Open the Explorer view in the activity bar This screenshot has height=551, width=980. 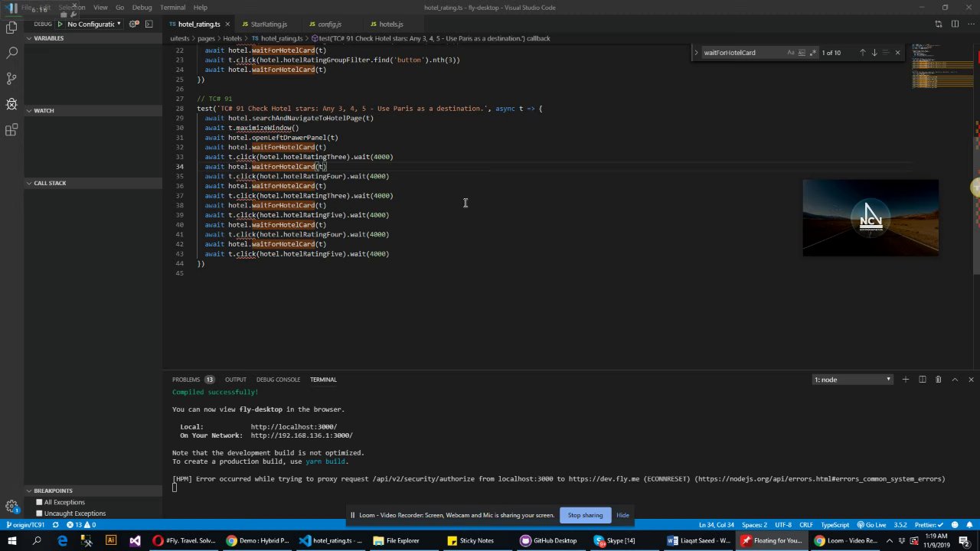tap(11, 28)
